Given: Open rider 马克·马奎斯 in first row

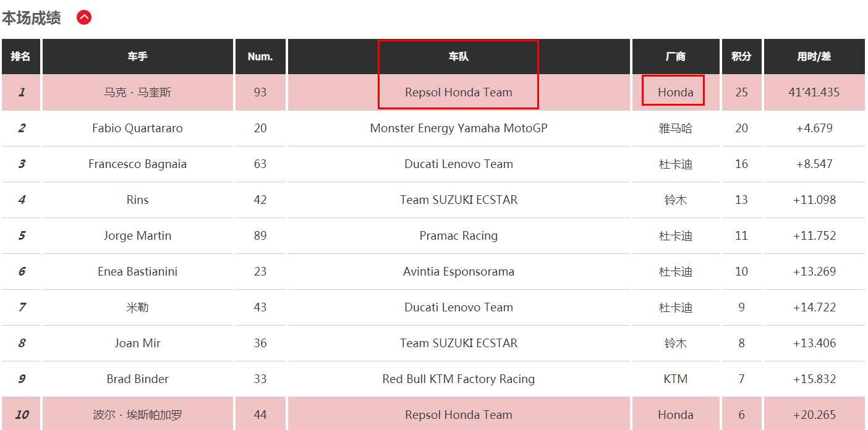Looking at the screenshot, I should 138,92.
